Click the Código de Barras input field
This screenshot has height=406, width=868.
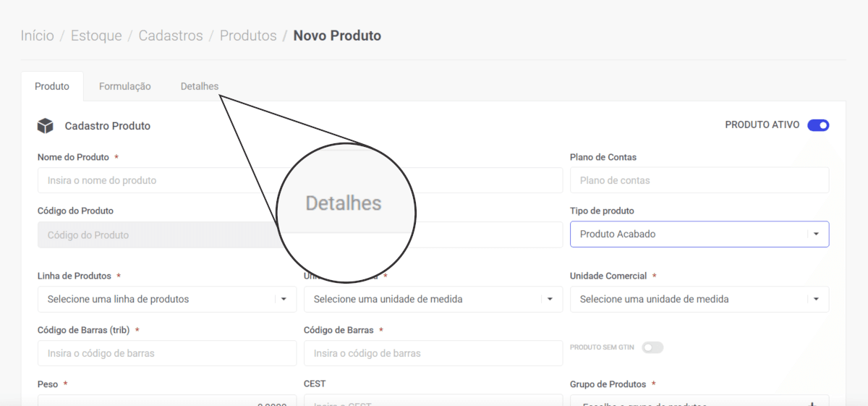click(433, 353)
